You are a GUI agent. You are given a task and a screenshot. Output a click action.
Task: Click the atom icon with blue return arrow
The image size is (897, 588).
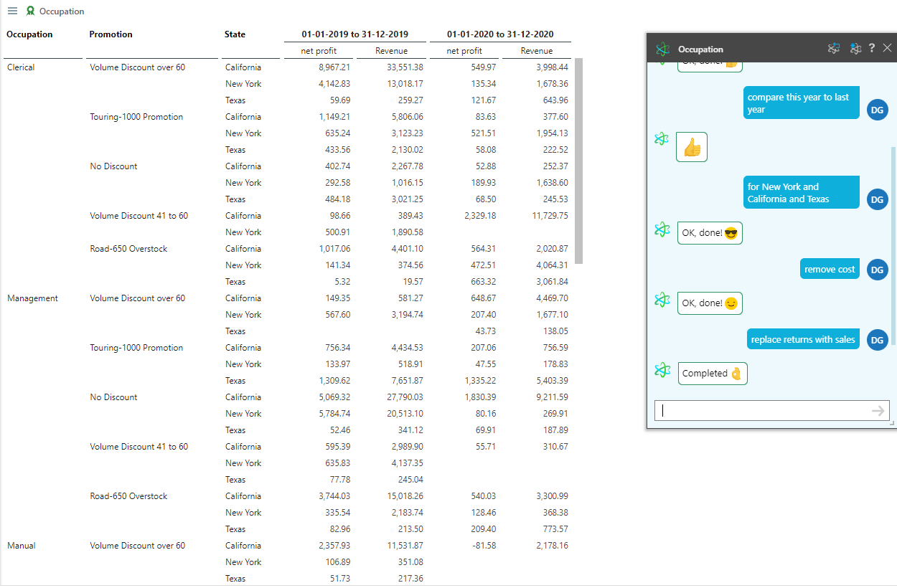(x=833, y=48)
